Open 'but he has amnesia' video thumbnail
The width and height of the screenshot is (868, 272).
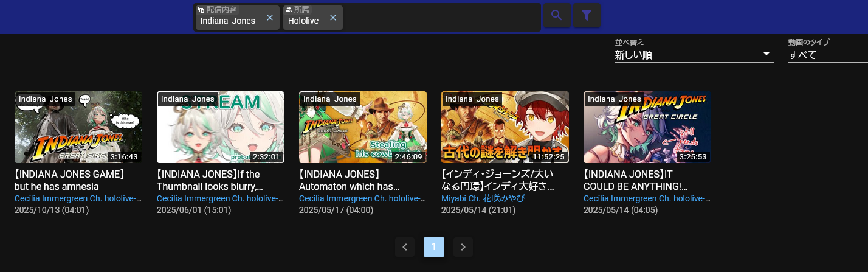78,127
